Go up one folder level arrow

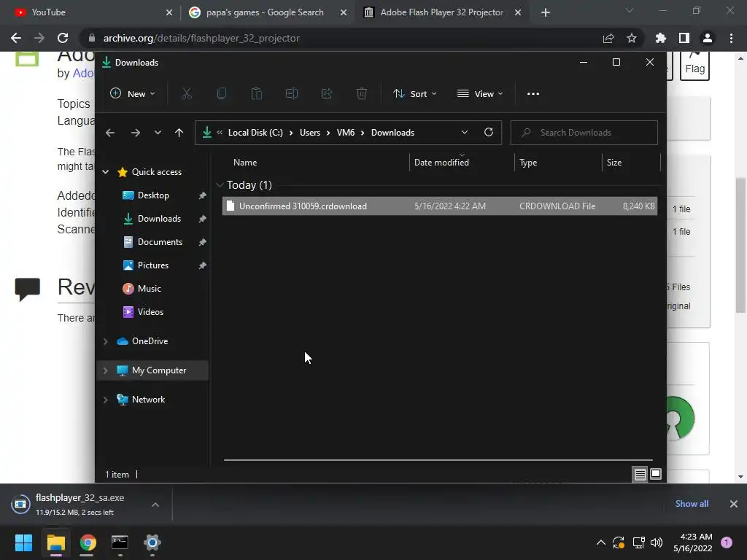coord(179,133)
